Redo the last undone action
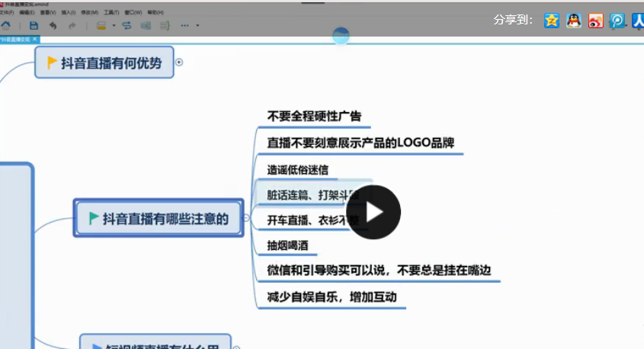The width and height of the screenshot is (644, 349). 72,25
